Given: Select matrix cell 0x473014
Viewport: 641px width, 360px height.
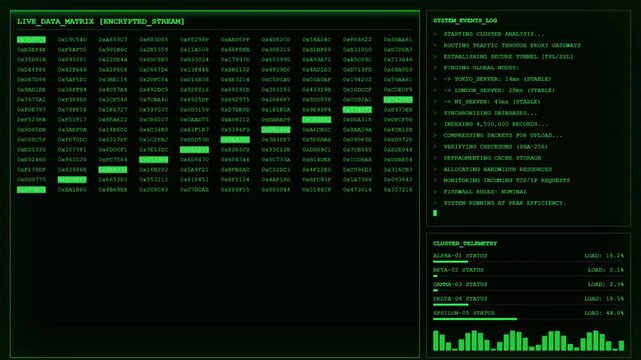Looking at the screenshot, I should point(357,190).
